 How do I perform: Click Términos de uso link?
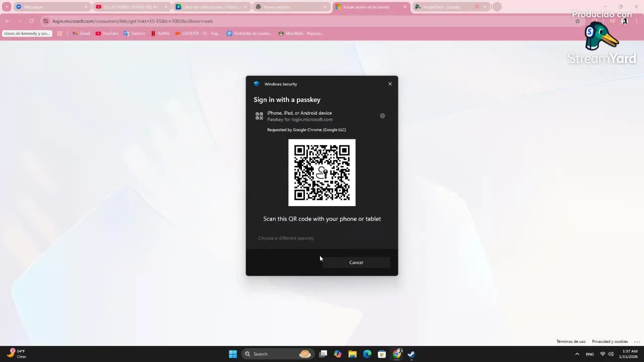click(571, 341)
